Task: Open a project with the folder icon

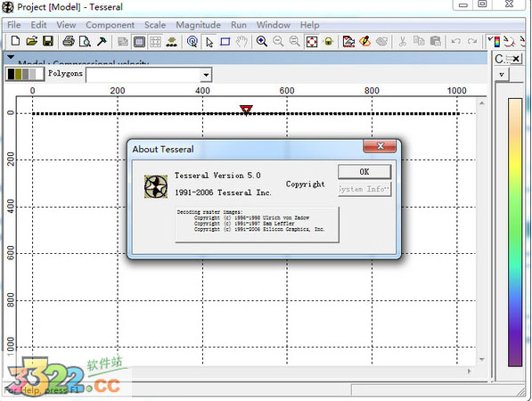Action: tap(31, 41)
